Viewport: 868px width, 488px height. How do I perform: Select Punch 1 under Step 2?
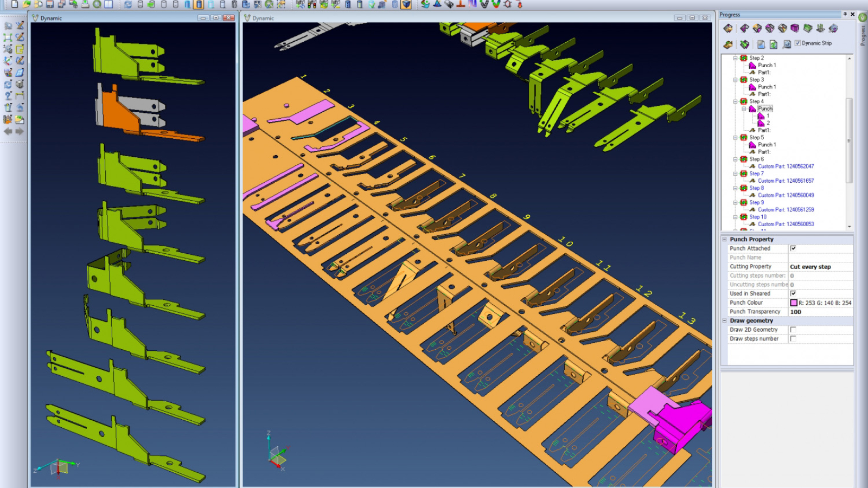click(767, 65)
